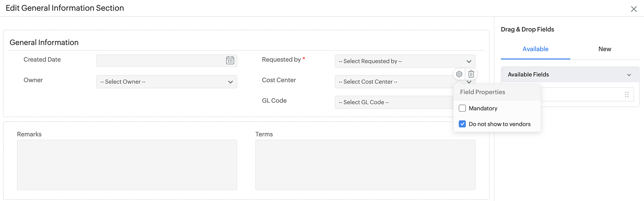This screenshot has height=201, width=644.
Task: Click the Field Properties header
Action: pos(482,92)
